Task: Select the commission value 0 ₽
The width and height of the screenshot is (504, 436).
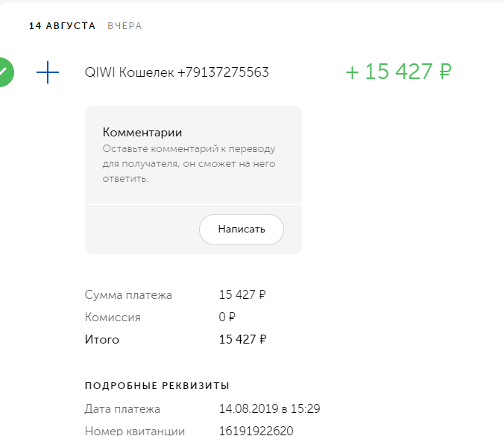Action: 227,317
